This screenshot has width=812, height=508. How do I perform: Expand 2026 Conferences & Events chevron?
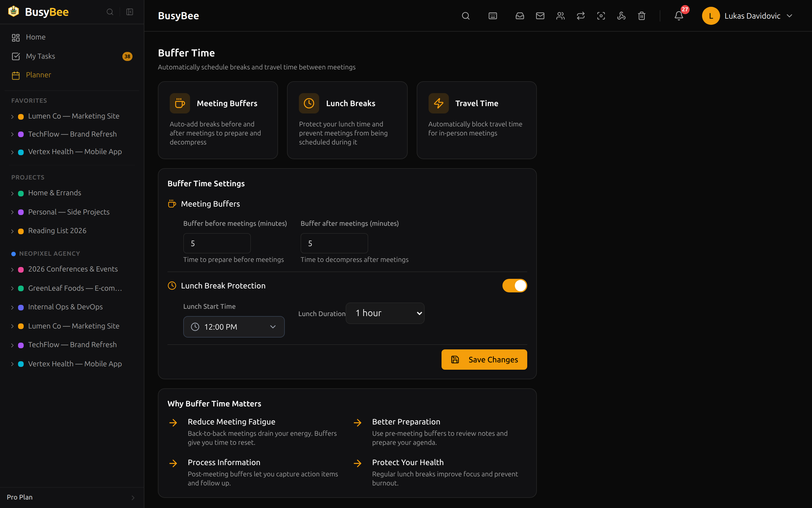(12, 270)
